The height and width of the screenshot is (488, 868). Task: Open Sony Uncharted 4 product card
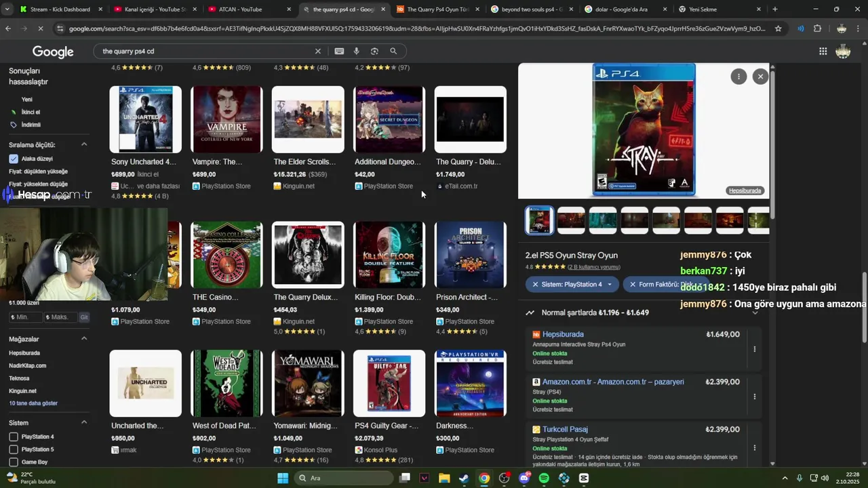click(x=145, y=143)
